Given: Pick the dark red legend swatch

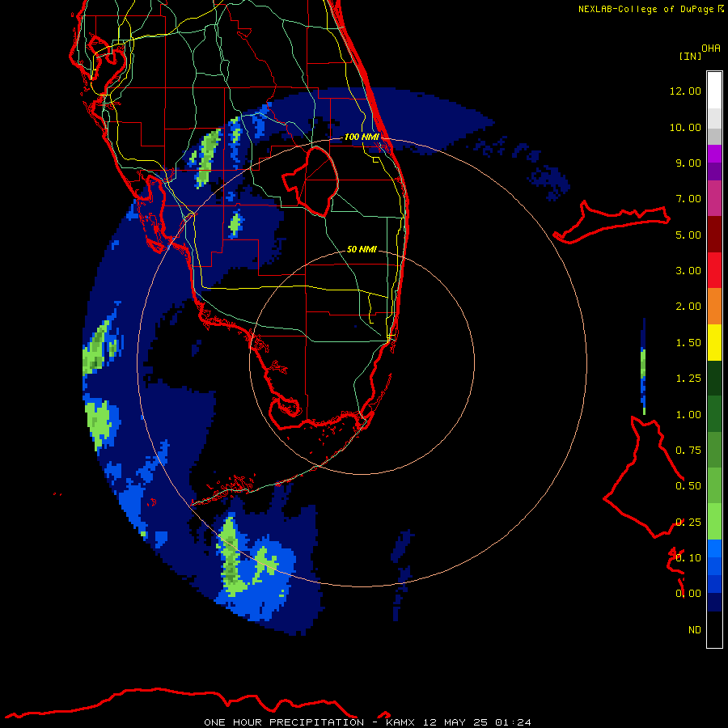Looking at the screenshot, I should (714, 235).
